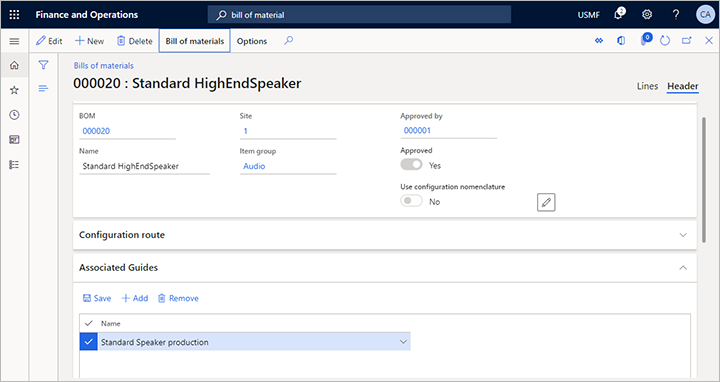The image size is (720, 382).
Task: Click the help question mark icon
Action: (675, 15)
